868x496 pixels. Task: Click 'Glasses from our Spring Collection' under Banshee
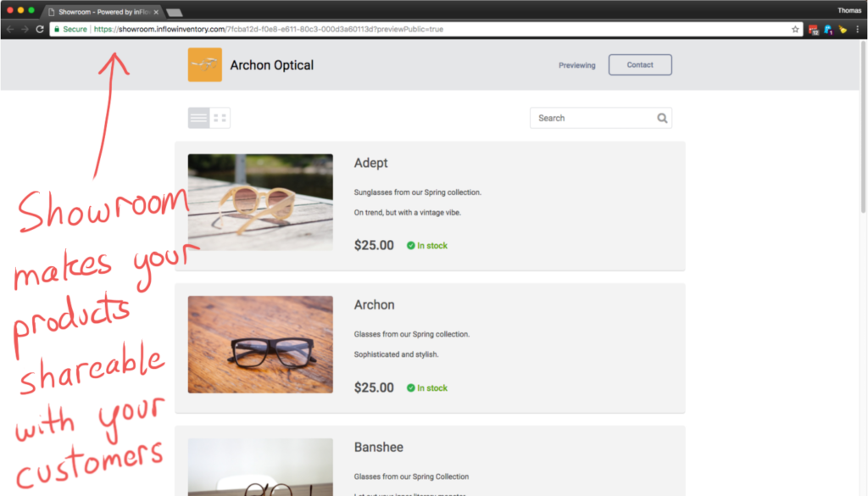[411, 476]
